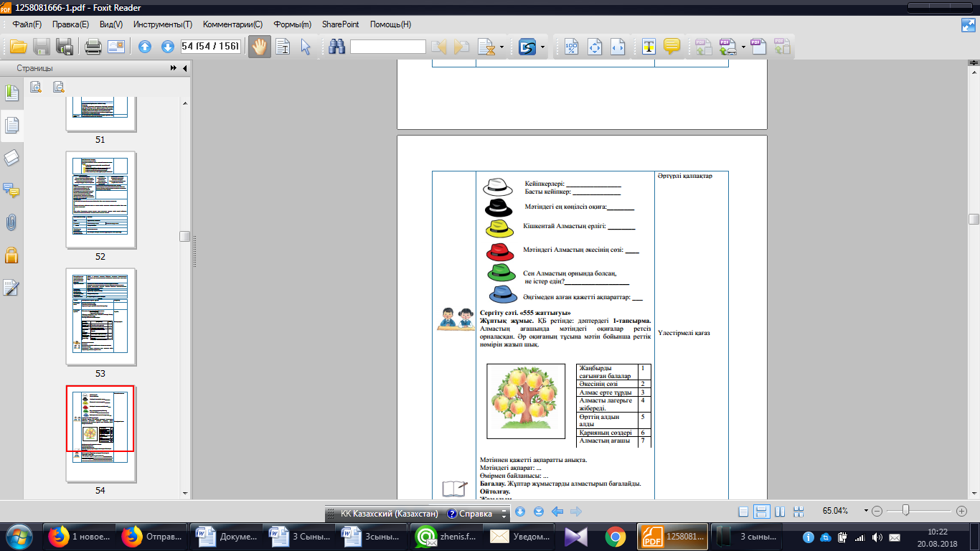The width and height of the screenshot is (980, 551).
Task: Click the zoom slider handle
Action: [x=906, y=511]
